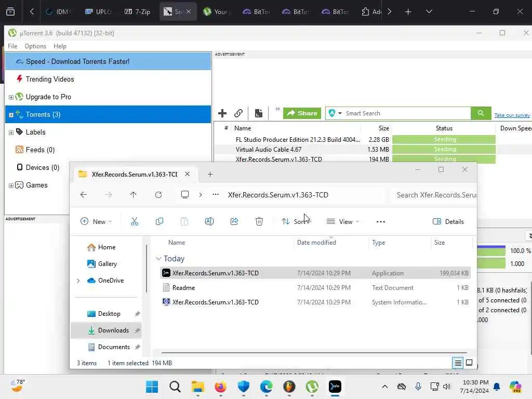
Task: Open Gallery in Explorer navigation
Action: [x=102, y=263]
